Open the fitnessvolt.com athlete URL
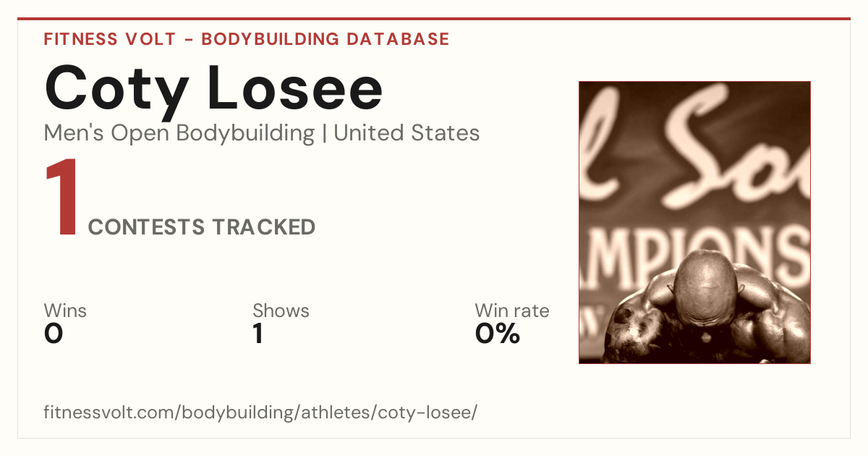Image resolution: width=868 pixels, height=456 pixels. point(260,413)
